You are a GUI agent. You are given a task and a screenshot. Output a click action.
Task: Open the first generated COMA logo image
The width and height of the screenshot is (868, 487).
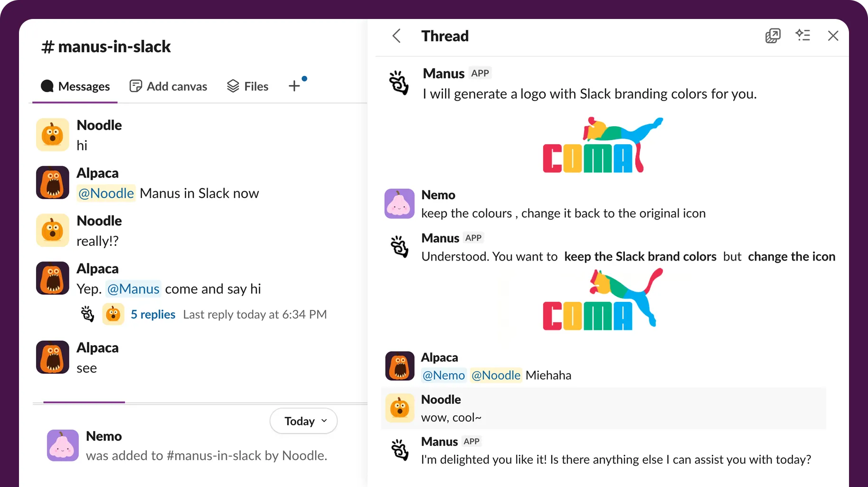click(x=602, y=145)
